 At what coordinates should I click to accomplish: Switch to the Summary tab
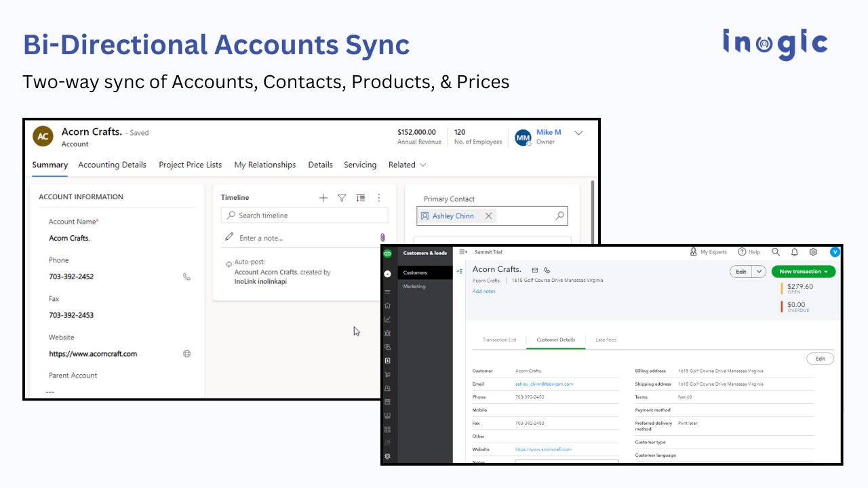tap(50, 165)
